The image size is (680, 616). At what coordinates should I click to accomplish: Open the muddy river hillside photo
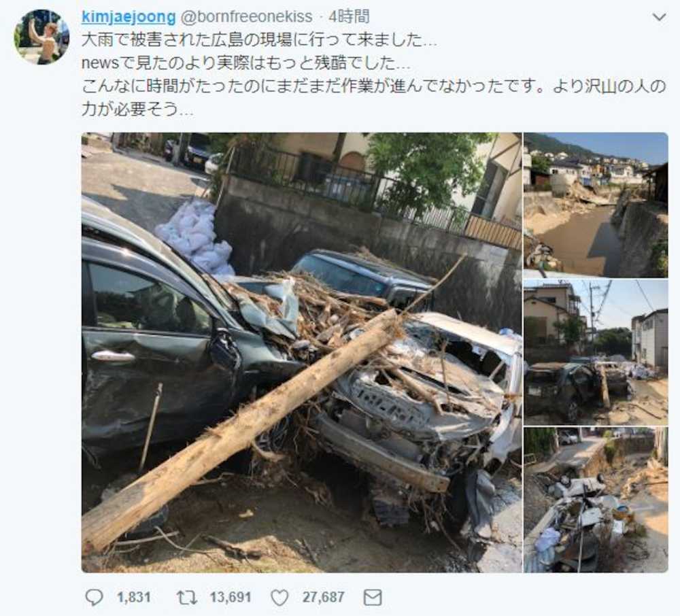596,205
